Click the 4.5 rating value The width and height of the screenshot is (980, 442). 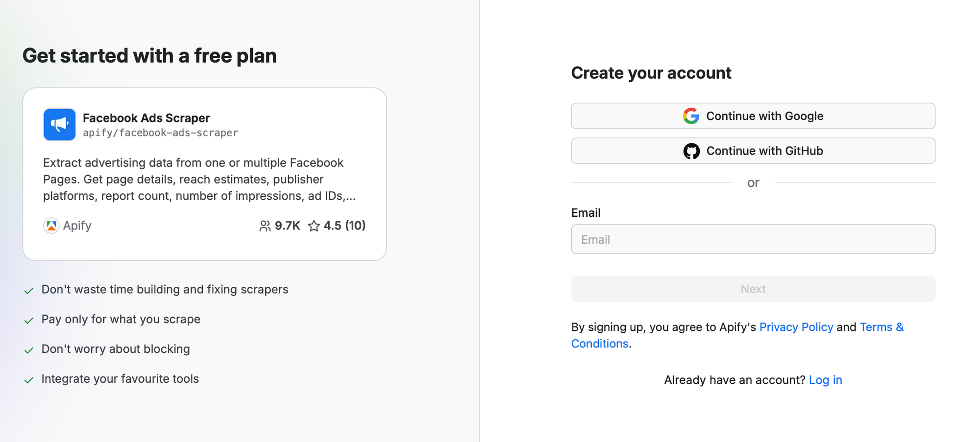click(x=333, y=226)
